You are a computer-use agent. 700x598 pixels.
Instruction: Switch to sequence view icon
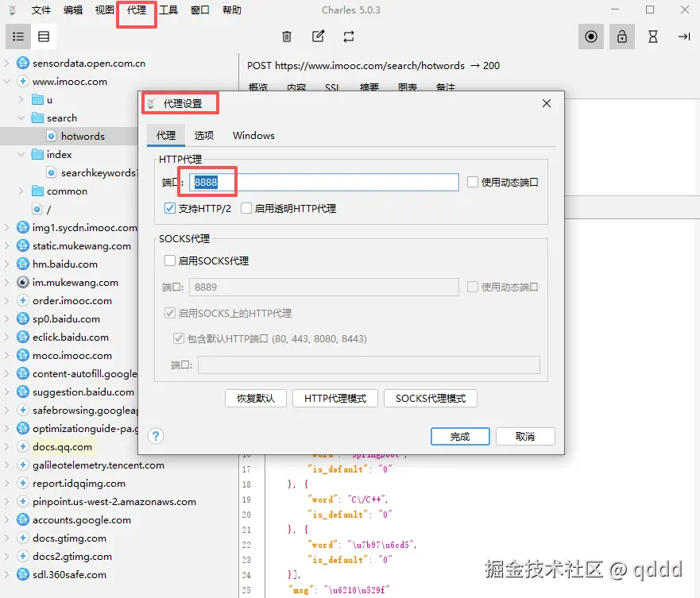pyautogui.click(x=44, y=37)
